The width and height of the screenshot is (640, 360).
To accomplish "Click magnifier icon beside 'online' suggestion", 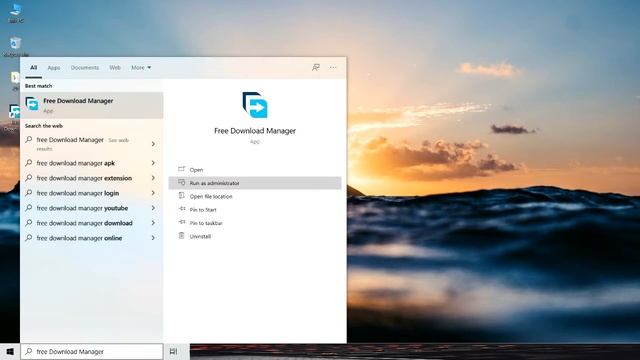I will (29, 238).
